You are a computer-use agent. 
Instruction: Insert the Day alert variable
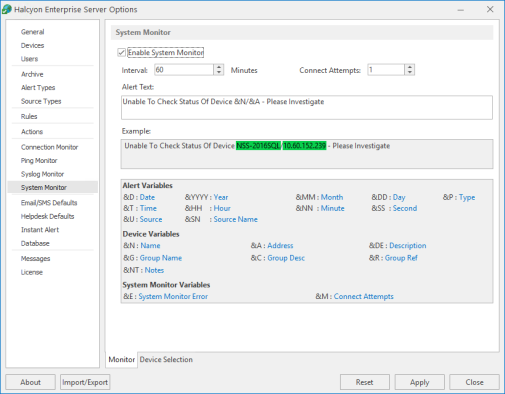coord(399,197)
